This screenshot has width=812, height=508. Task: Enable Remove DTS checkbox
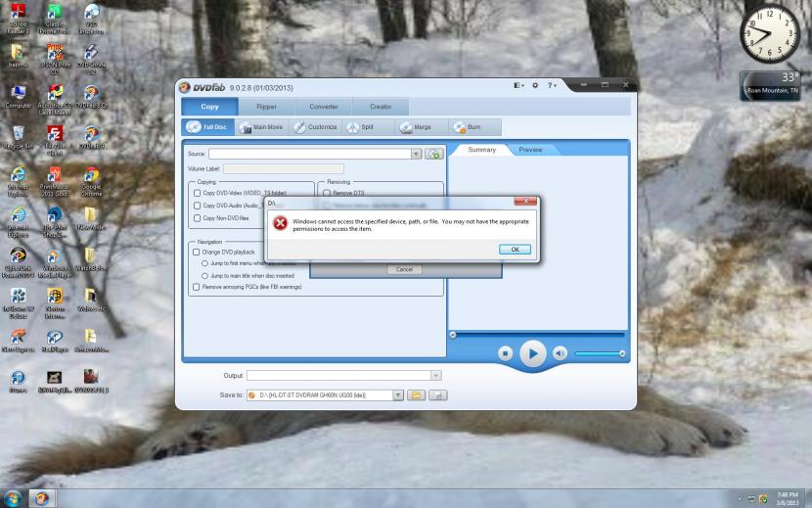[327, 193]
